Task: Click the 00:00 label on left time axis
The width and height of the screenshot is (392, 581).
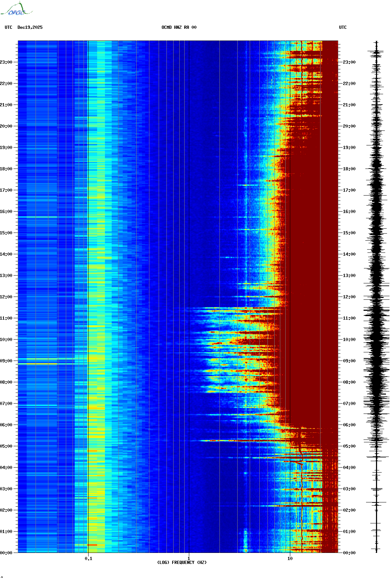Action: point(6,553)
